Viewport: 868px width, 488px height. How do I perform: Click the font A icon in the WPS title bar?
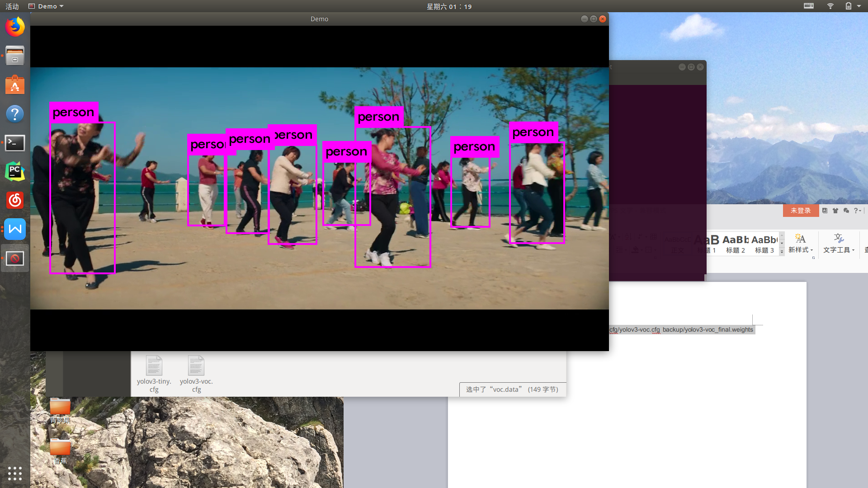point(825,211)
